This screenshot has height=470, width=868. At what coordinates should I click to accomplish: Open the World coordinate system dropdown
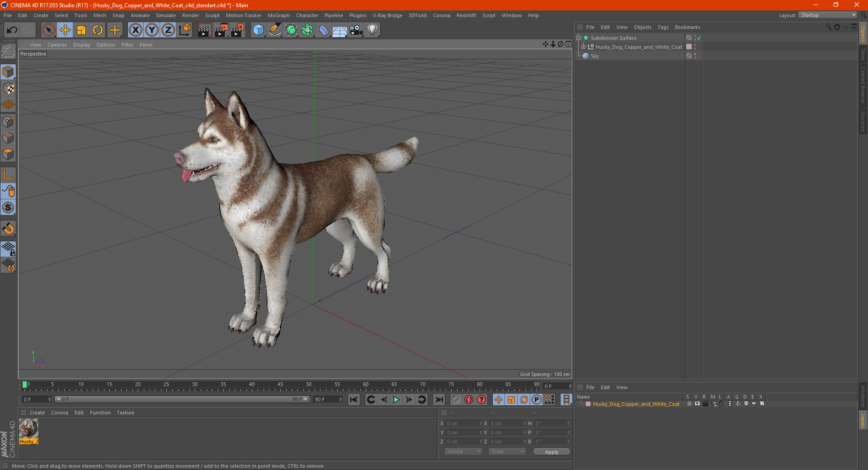[x=463, y=451]
